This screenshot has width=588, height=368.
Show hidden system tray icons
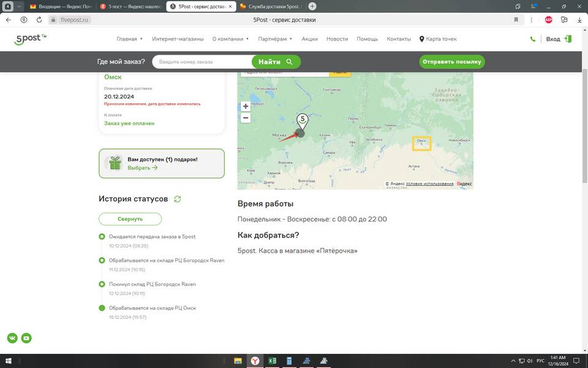pyautogui.click(x=513, y=361)
